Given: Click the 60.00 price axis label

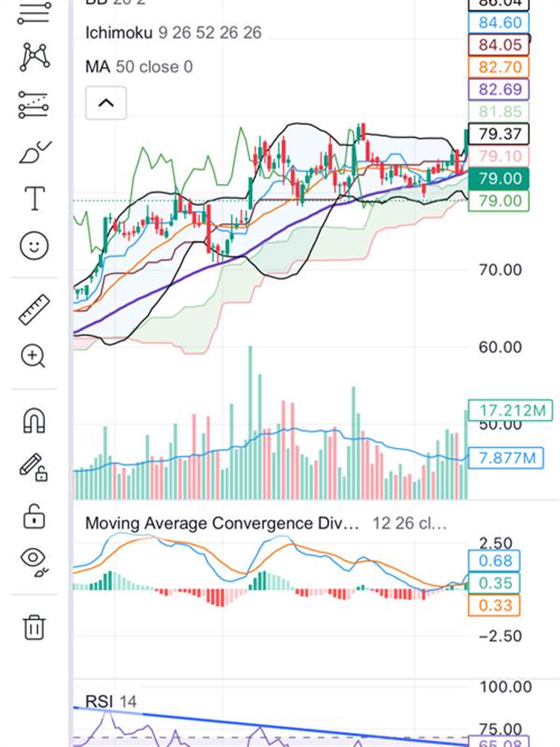Looking at the screenshot, I should [500, 346].
